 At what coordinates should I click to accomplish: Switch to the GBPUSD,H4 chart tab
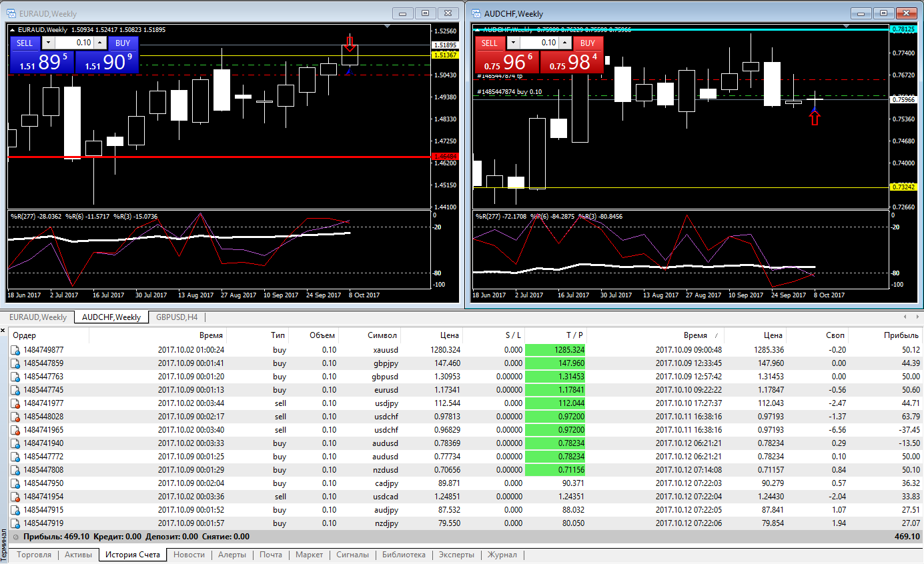177,317
